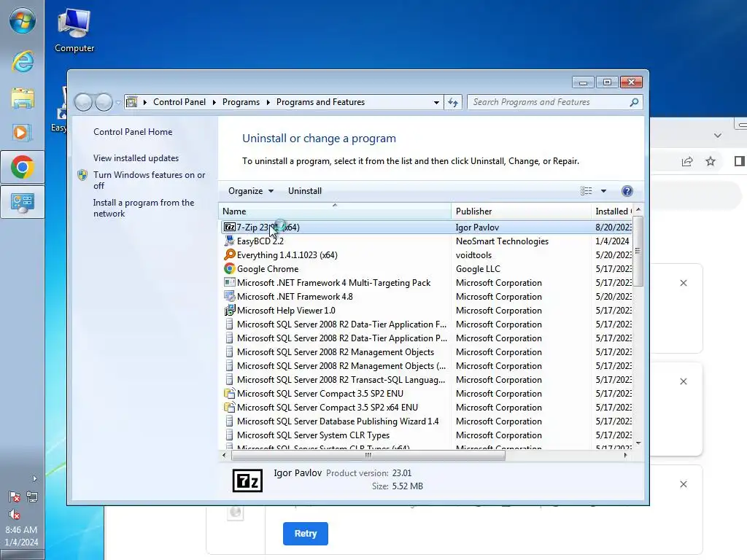
Task: Open the More view options dropdown arrow
Action: coord(603,191)
